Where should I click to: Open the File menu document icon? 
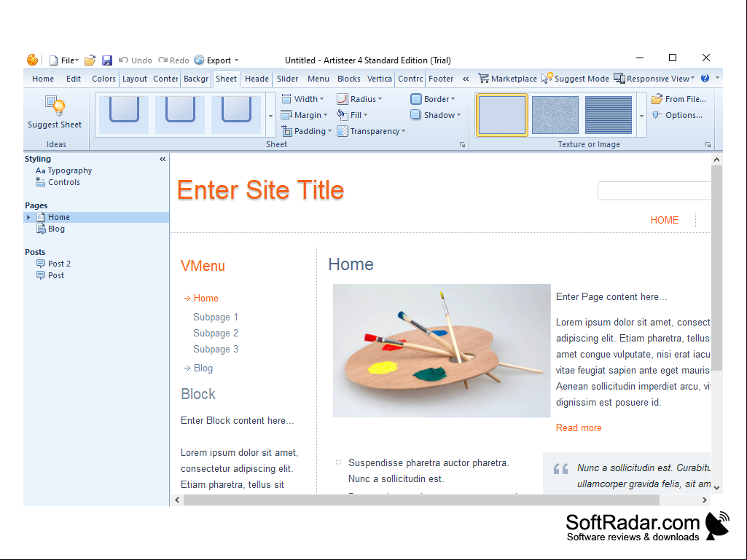pos(54,60)
